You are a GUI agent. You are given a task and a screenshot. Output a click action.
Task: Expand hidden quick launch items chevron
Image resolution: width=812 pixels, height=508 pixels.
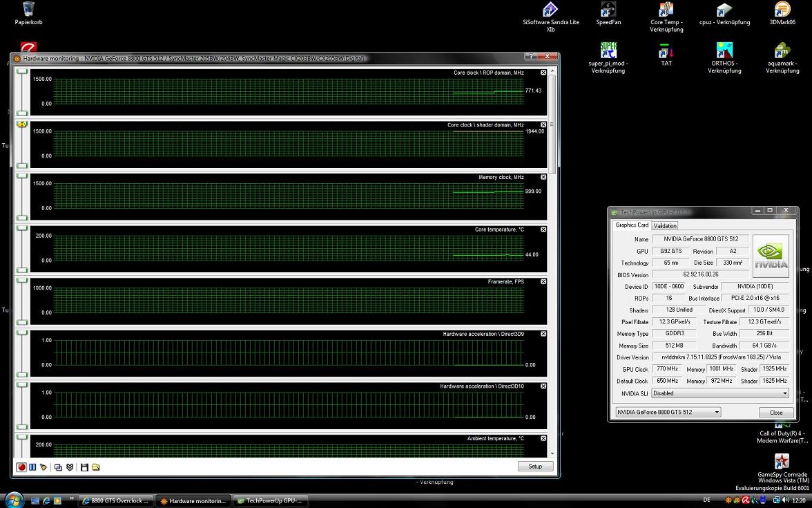tap(72, 498)
